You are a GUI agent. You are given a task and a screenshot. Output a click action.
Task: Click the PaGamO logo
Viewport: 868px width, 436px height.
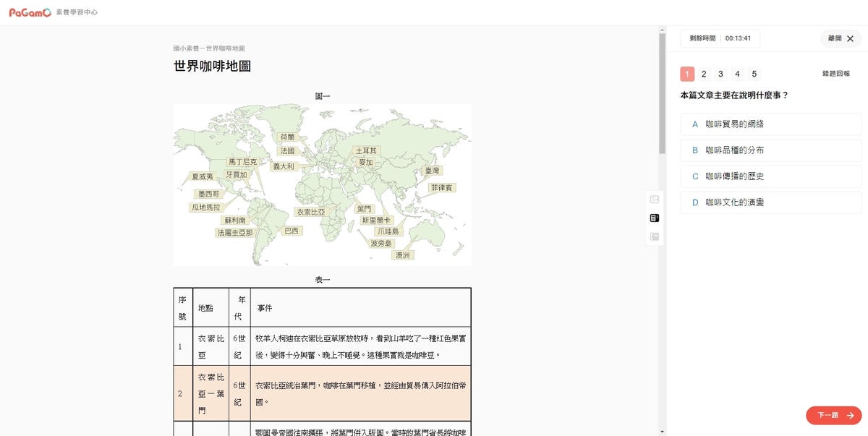(30, 12)
